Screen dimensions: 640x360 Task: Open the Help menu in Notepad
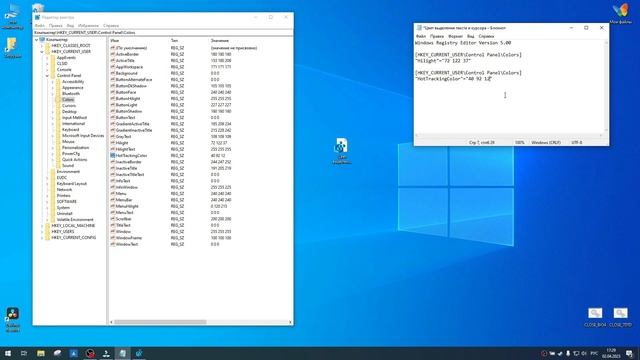tap(486, 36)
